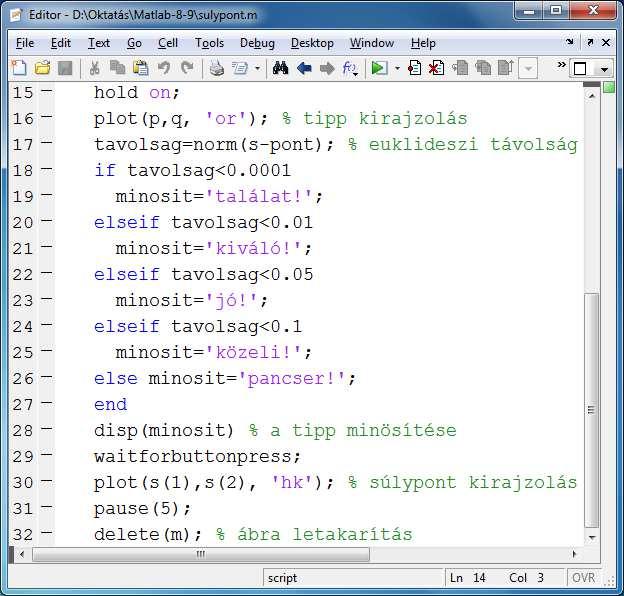Undo the last edit
Viewport: 624px width, 596px height.
click(x=164, y=68)
